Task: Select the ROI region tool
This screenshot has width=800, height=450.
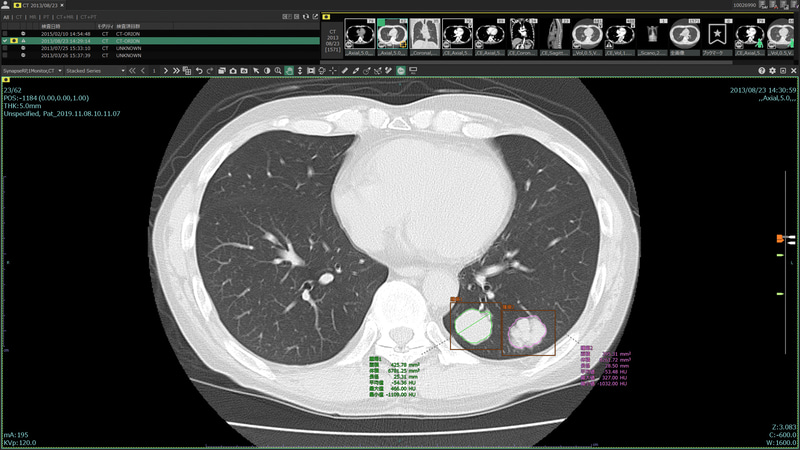Action: click(x=322, y=70)
